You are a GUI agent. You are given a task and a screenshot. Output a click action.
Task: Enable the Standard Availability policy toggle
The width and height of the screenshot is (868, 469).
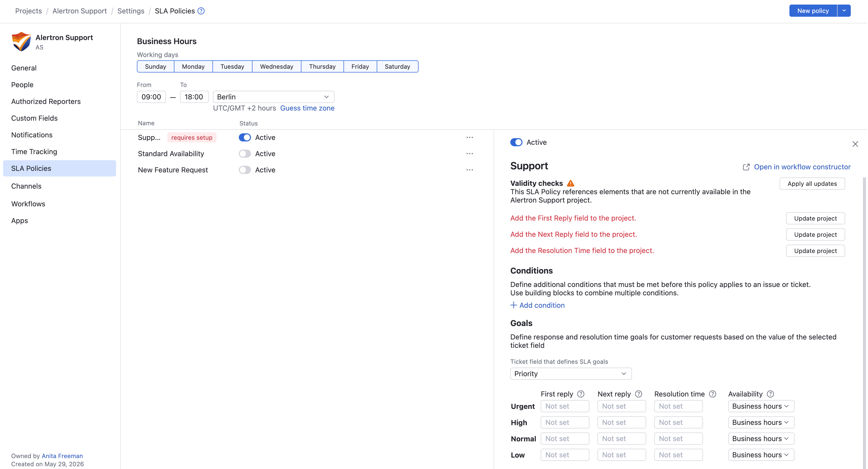[x=245, y=154]
